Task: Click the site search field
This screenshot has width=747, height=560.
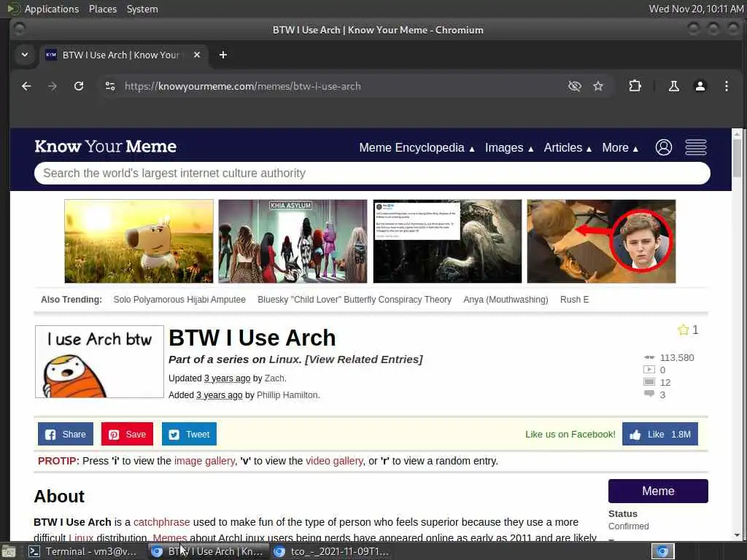Action: coord(372,174)
